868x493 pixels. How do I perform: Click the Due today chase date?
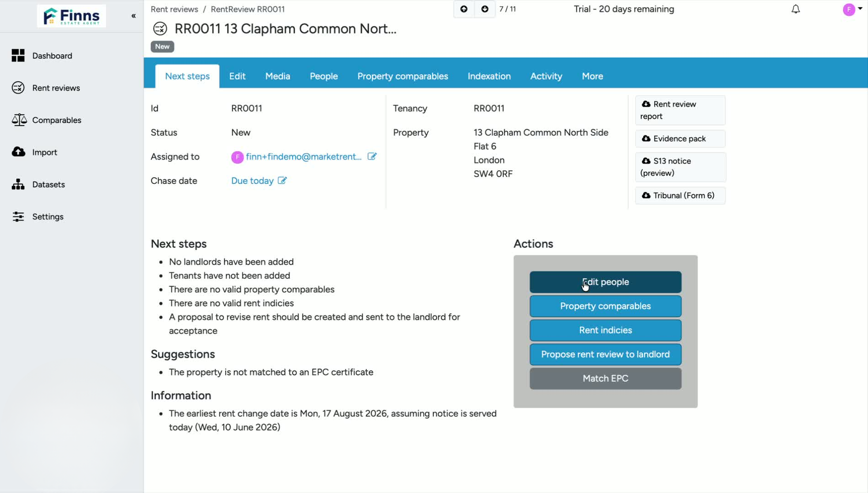pyautogui.click(x=252, y=181)
